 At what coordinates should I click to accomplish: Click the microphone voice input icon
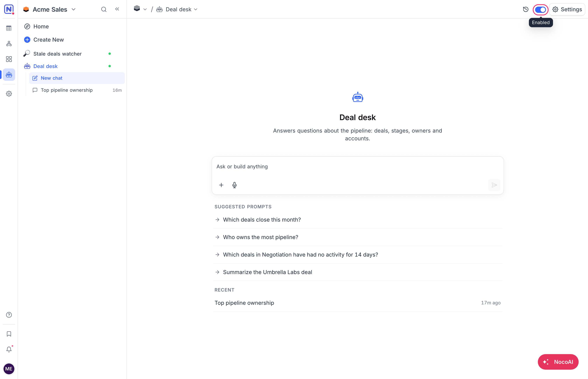[x=234, y=185]
